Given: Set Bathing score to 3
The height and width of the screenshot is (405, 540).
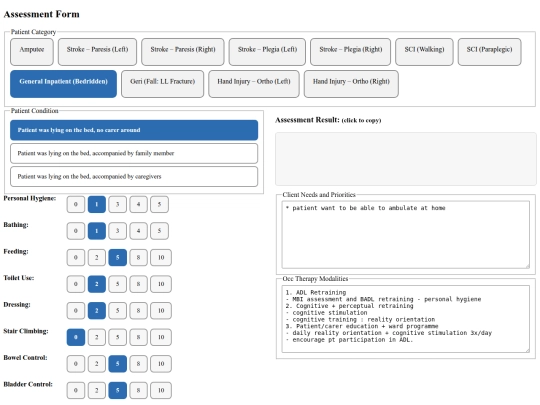Looking at the screenshot, I should pyautogui.click(x=117, y=231).
